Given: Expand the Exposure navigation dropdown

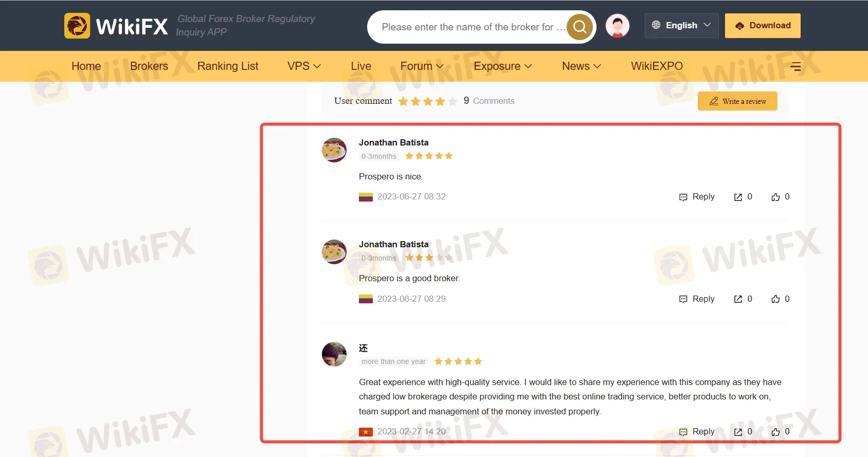Looking at the screenshot, I should (502, 66).
